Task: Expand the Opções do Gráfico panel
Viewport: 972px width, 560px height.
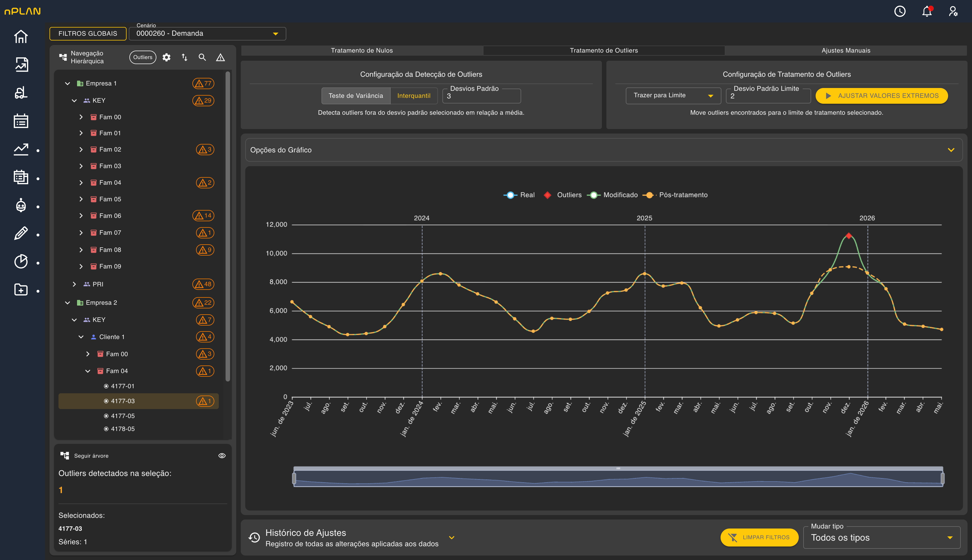Action: 604,150
